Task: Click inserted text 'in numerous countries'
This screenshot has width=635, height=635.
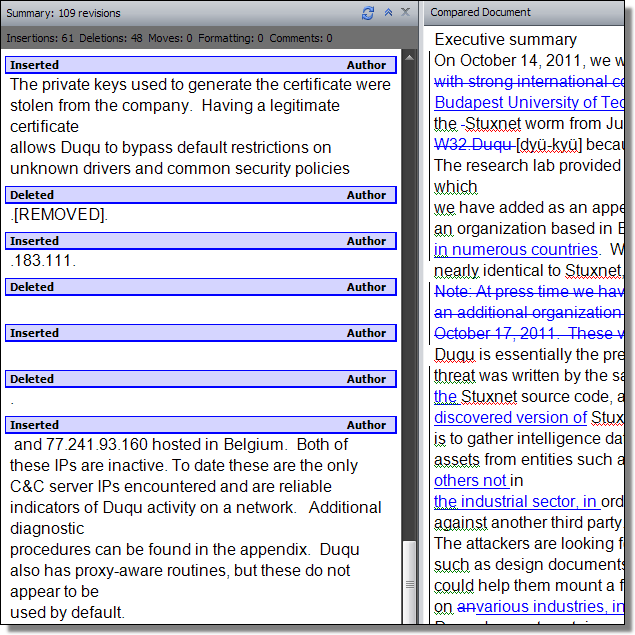Action: tap(515, 250)
